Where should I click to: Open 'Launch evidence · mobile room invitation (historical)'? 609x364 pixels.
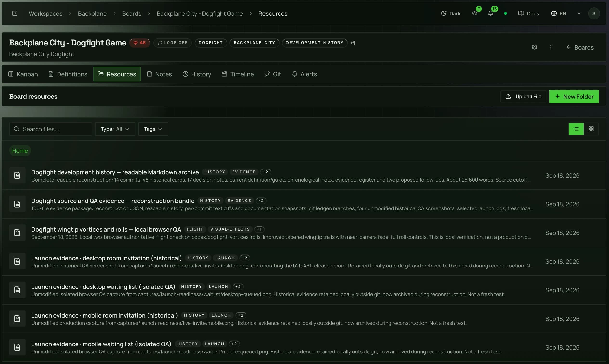pyautogui.click(x=104, y=315)
